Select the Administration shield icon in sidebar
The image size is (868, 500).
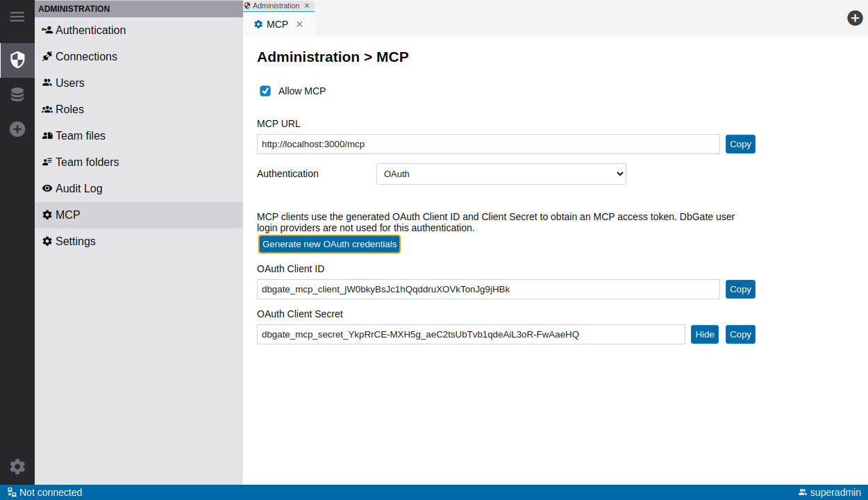[17, 60]
